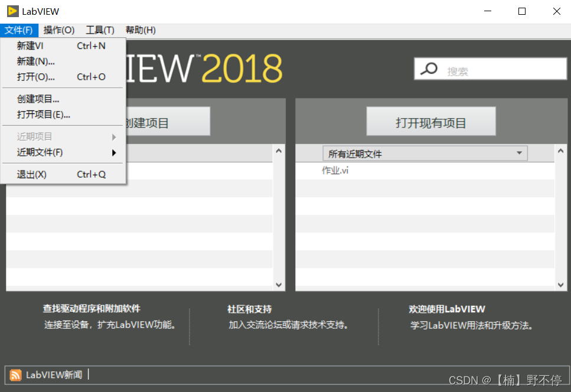Open the 帮助(H) menu
Viewport: 571px width, 392px height.
coord(140,30)
